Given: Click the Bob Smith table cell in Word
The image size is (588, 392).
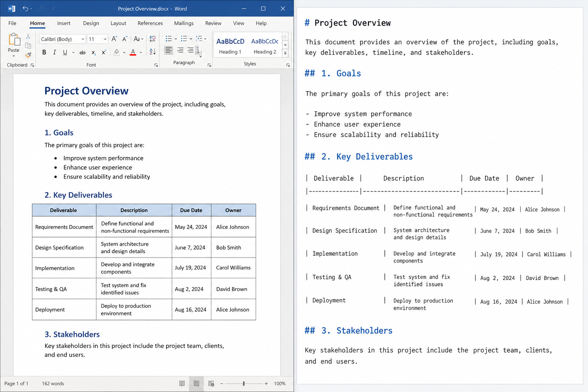Looking at the screenshot, I should 233,248.
